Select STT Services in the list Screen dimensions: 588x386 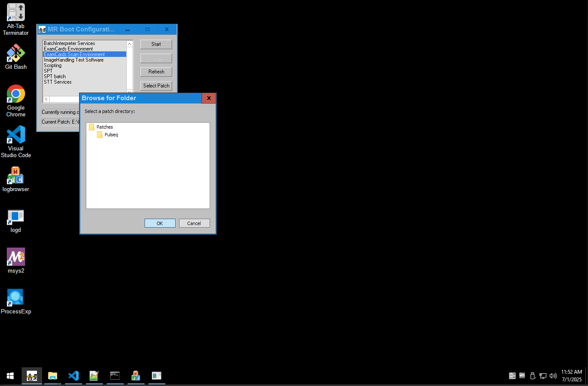pyautogui.click(x=85, y=82)
